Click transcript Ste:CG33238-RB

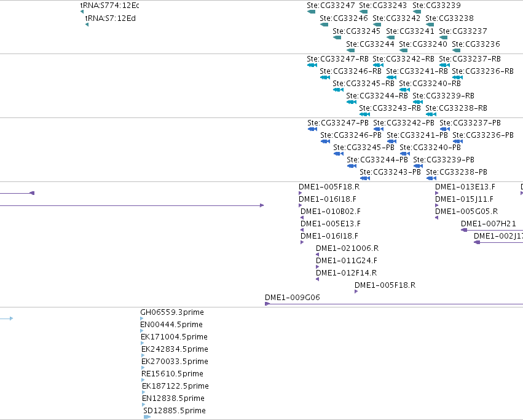pos(456,108)
